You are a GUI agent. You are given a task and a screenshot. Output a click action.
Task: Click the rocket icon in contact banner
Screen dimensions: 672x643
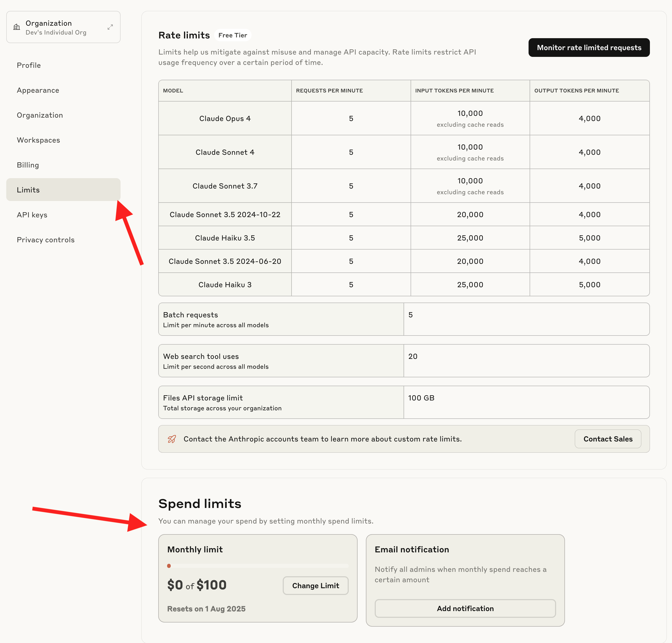click(172, 439)
